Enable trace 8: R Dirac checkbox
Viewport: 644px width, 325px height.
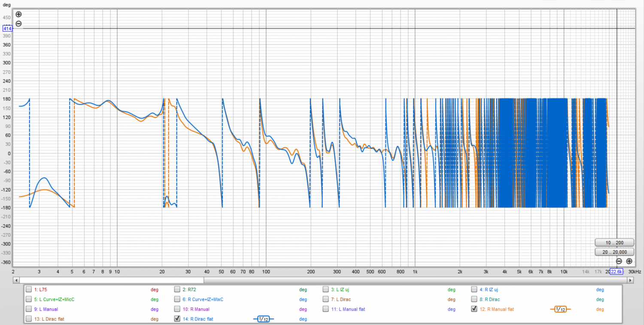pyautogui.click(x=474, y=299)
